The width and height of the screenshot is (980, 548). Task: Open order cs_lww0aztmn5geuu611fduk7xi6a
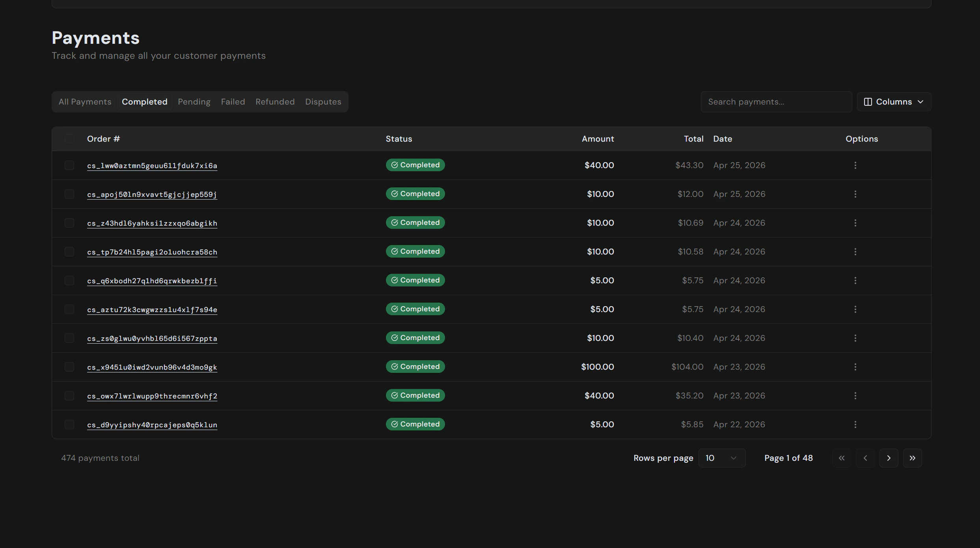tap(152, 166)
